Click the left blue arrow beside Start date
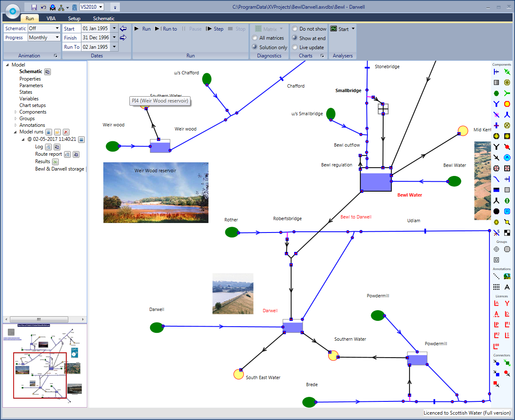Image resolution: width=515 pixels, height=420 pixels. [123, 28]
